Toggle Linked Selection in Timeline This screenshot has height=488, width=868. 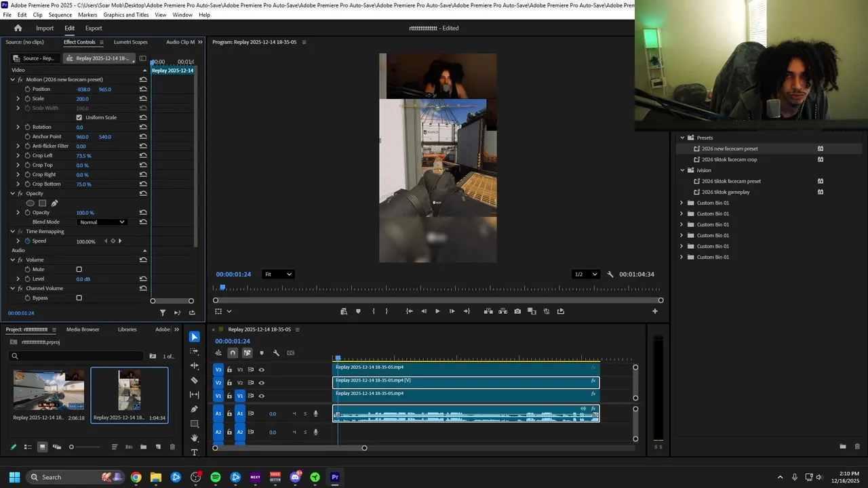[x=247, y=353]
